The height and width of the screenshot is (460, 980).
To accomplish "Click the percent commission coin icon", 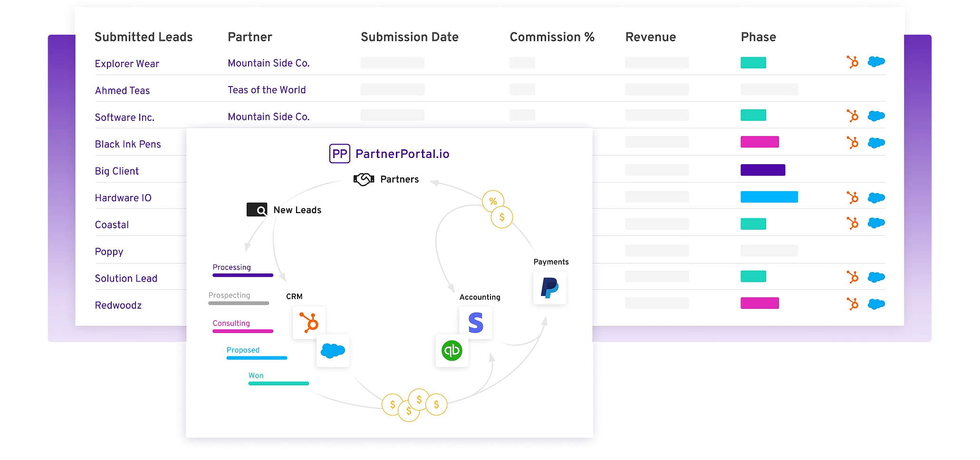I will [493, 201].
